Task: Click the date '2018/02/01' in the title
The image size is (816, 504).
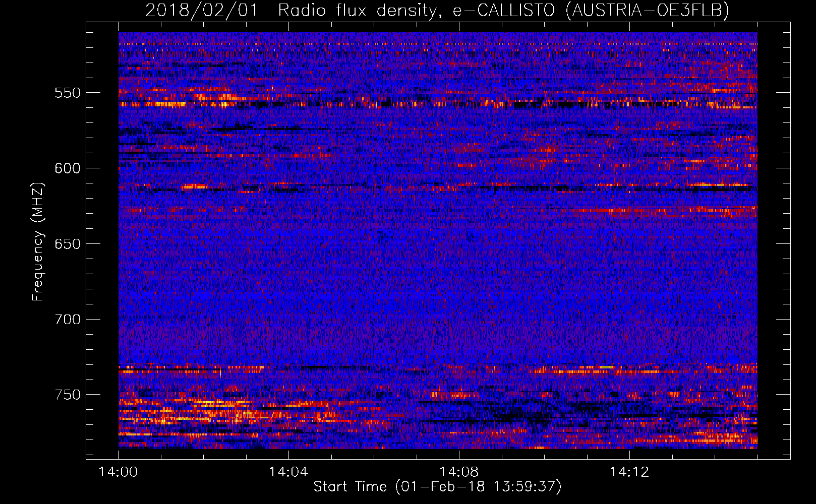Action: click(202, 10)
